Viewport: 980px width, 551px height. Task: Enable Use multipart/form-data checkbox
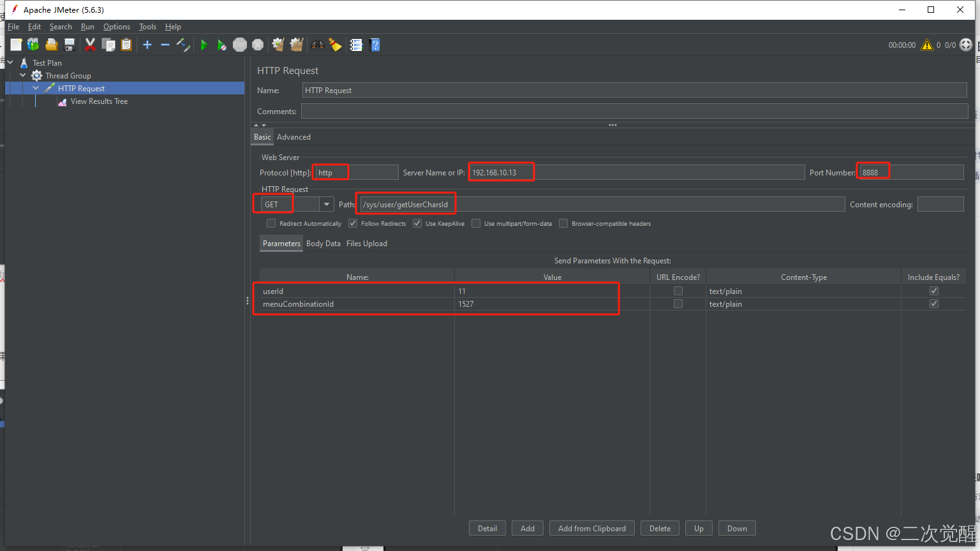pos(476,223)
